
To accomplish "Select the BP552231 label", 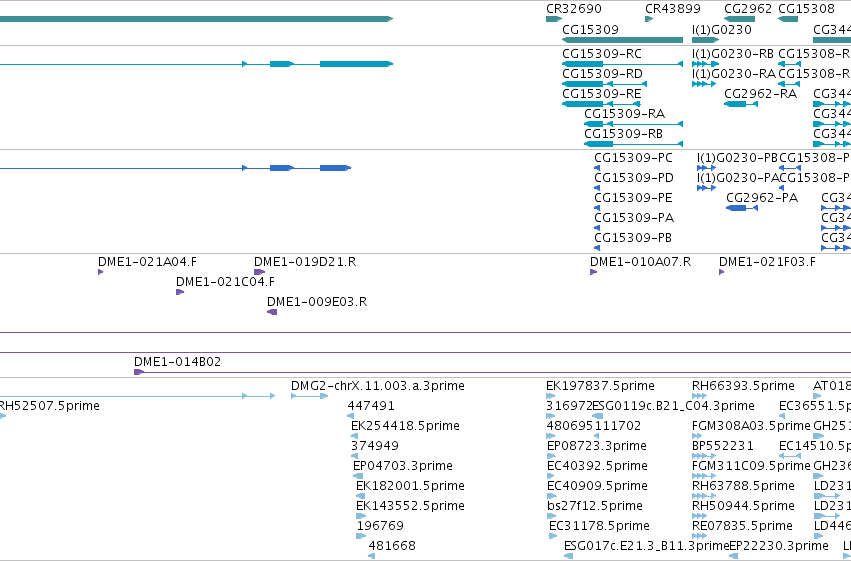I will pyautogui.click(x=723, y=446).
